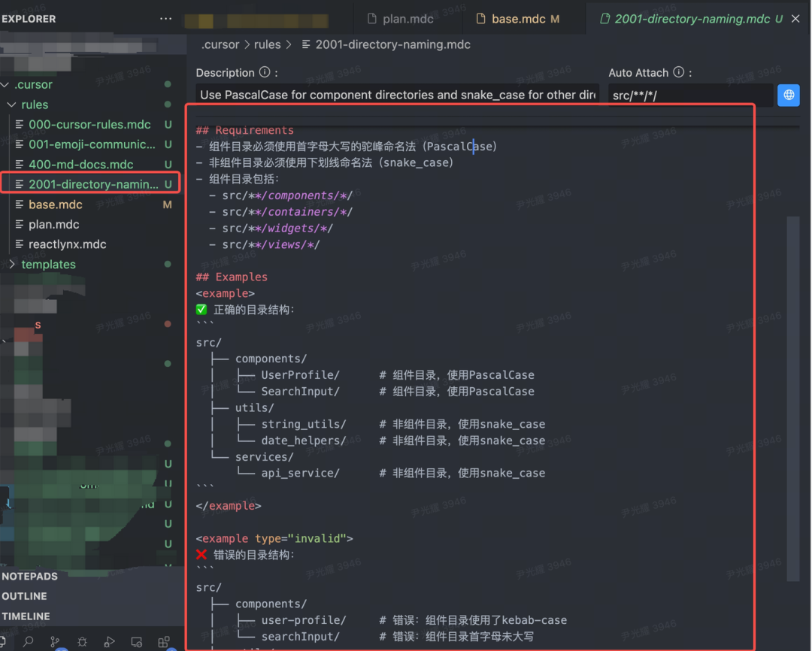Viewport: 812px width, 651px height.
Task: Click the UserProfile/ directory line
Action: 300,375
